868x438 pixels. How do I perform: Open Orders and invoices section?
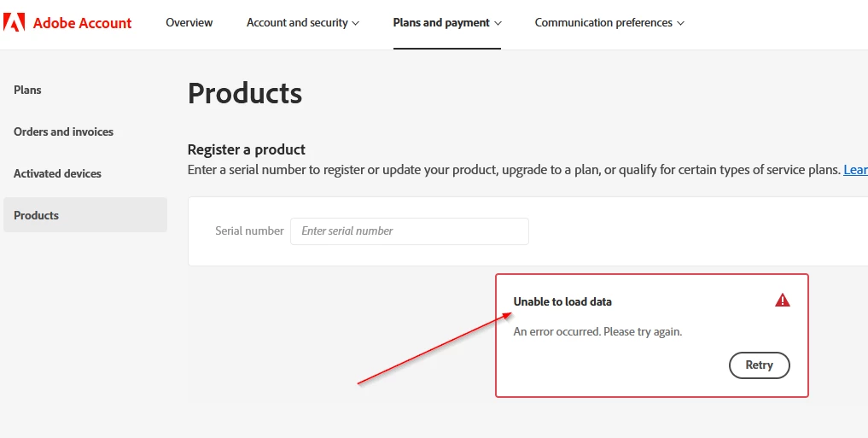[x=64, y=131]
